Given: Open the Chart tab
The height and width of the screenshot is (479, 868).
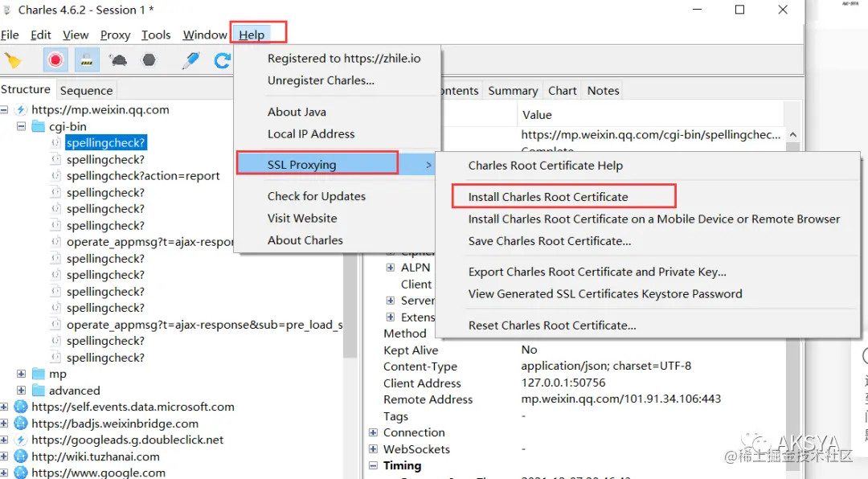Looking at the screenshot, I should 563,90.
